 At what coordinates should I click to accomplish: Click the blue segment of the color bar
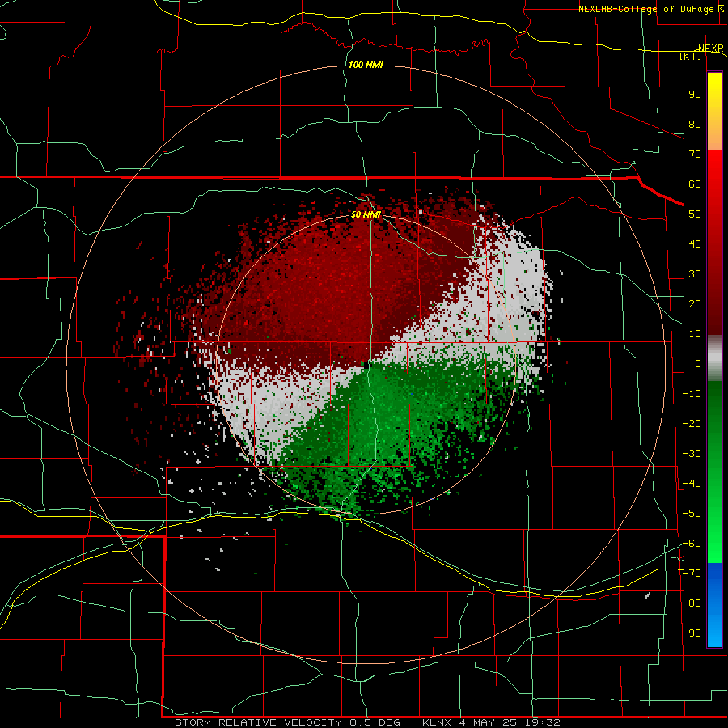[x=714, y=604]
